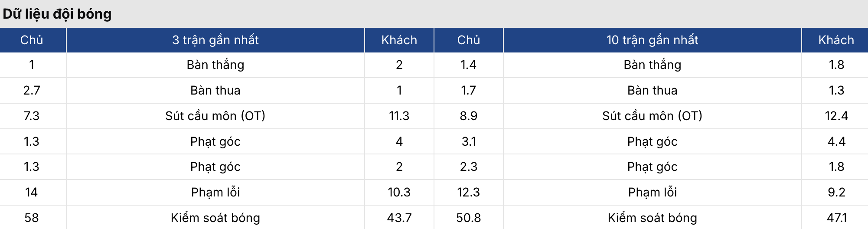
Task: Select the 12.4 shots on target cell
Action: [x=836, y=116]
